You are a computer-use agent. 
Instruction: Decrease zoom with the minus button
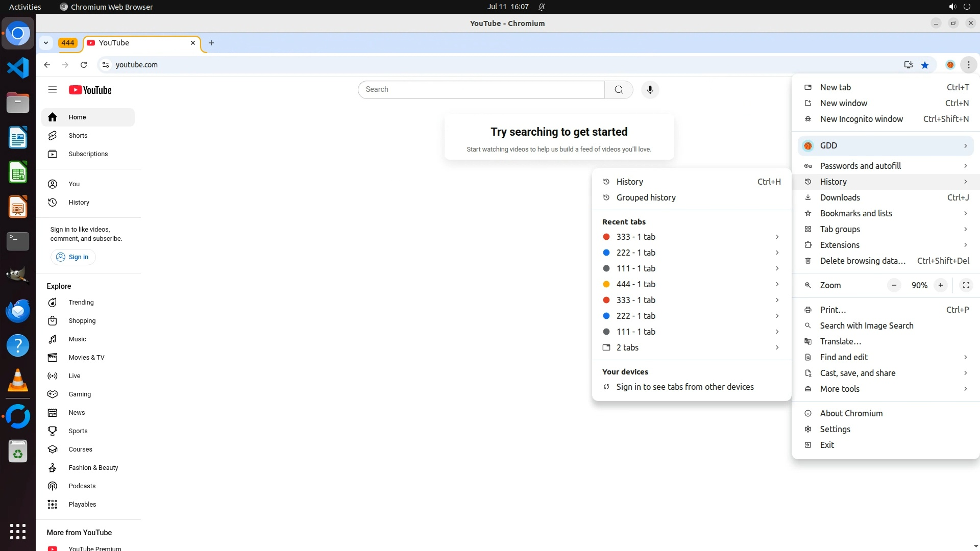tap(894, 285)
